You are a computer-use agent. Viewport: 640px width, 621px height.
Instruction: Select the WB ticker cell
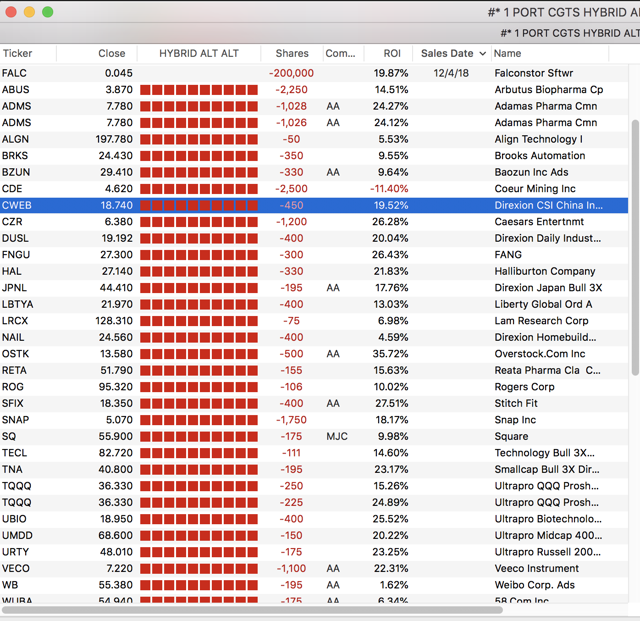(x=10, y=585)
